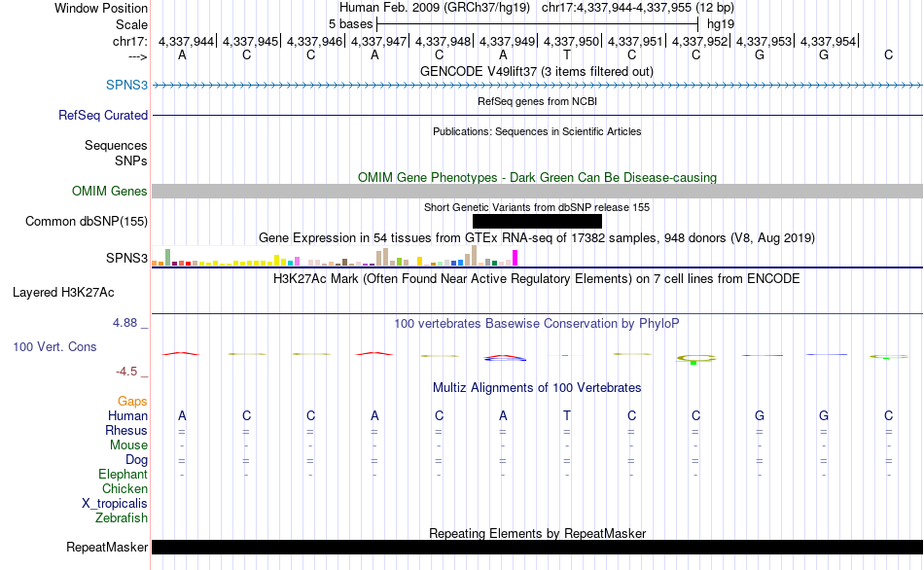The height and width of the screenshot is (570, 924).
Task: Click the gray OMIM Genes bar
Action: point(538,191)
